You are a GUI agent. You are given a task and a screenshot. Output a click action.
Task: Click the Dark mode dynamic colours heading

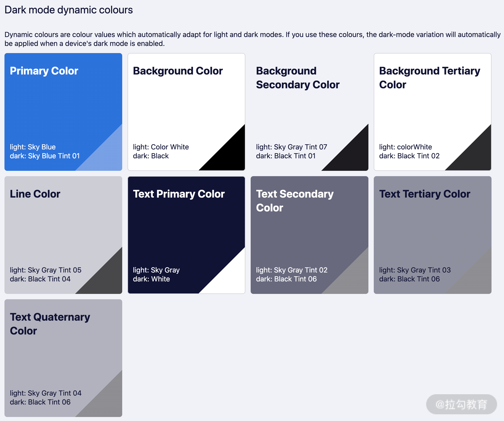[x=69, y=10]
